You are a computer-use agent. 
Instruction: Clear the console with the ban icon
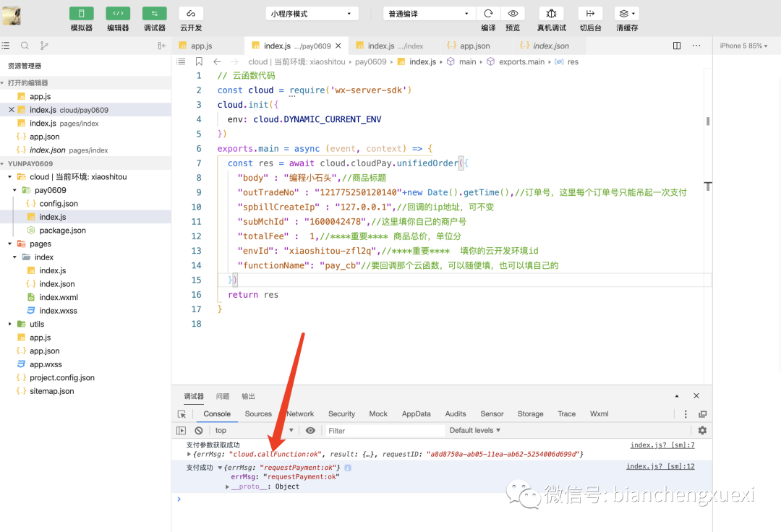click(x=199, y=431)
